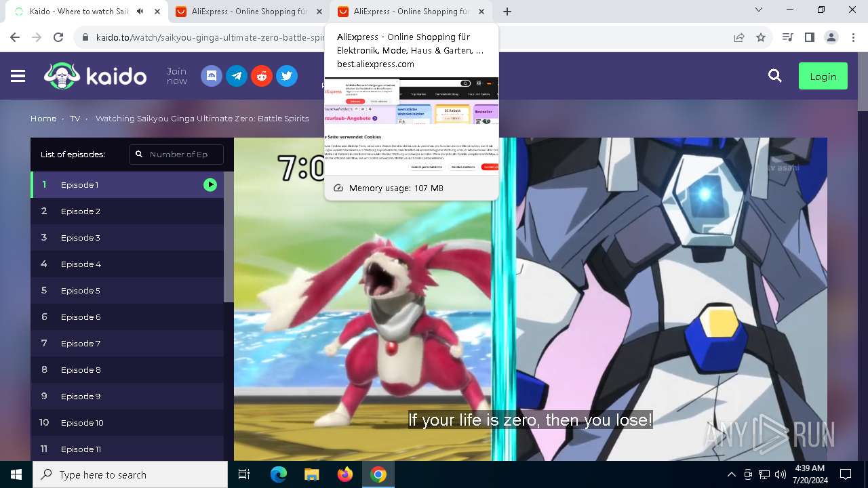Open Chrome three-dot menu
The height and width of the screenshot is (488, 868).
tap(853, 37)
